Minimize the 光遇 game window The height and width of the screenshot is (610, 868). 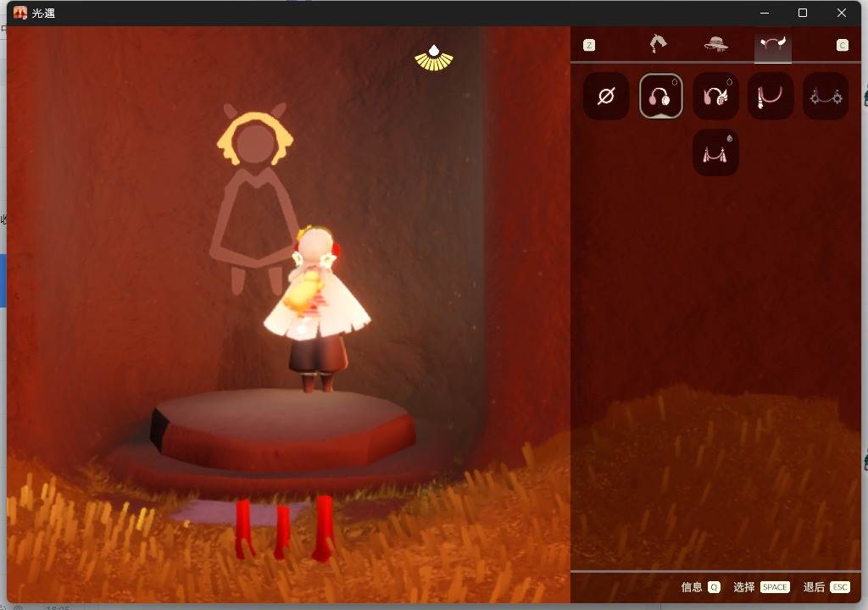(x=765, y=13)
